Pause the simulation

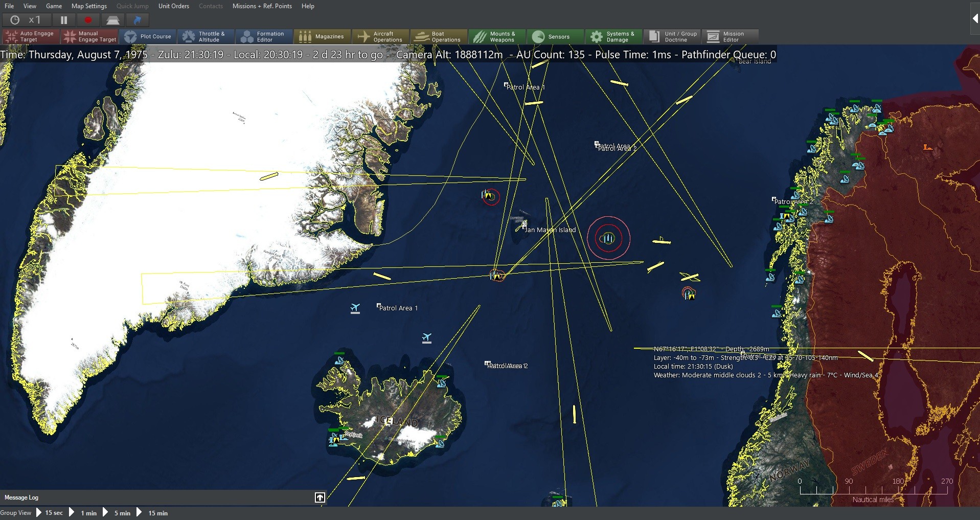click(63, 20)
